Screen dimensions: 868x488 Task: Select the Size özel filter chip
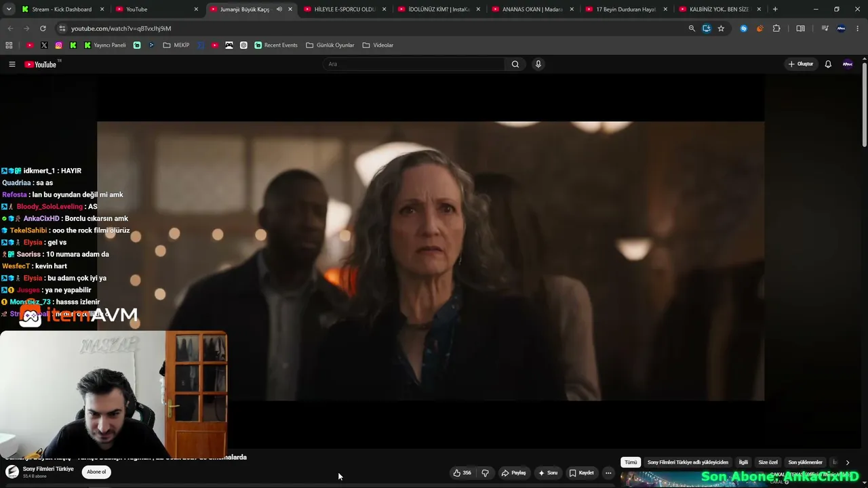click(768, 462)
